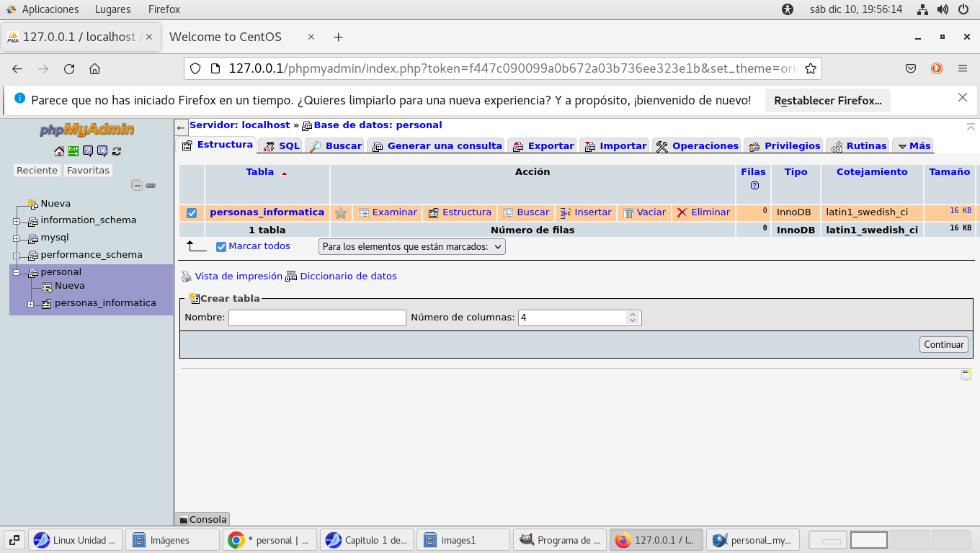Viewport: 980px width, 553px height.
Task: Click the Diccionario de datos link
Action: [347, 276]
